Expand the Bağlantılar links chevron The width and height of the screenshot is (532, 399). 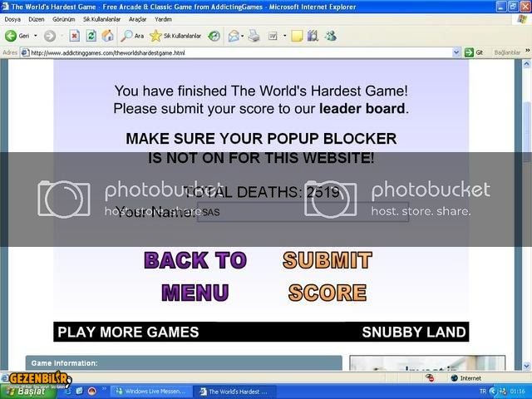point(528,51)
